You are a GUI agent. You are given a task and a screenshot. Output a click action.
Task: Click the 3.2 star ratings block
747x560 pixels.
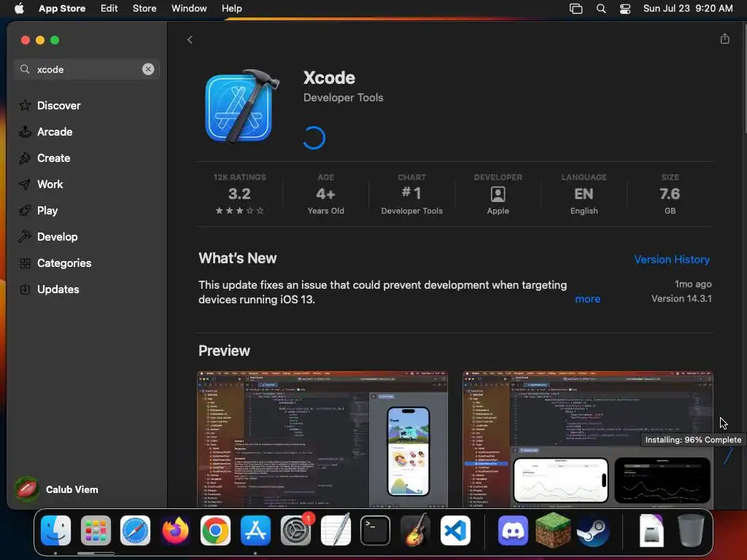click(x=239, y=194)
